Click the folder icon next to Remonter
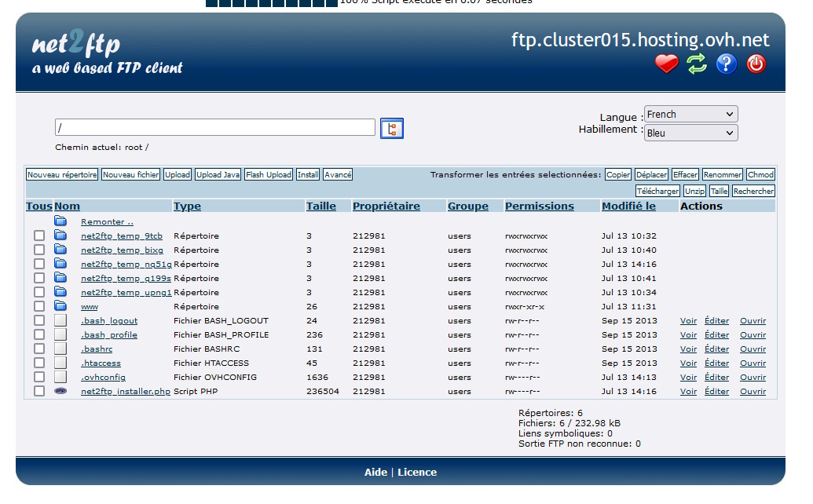Viewport: 813px width, 504px height. click(60, 221)
